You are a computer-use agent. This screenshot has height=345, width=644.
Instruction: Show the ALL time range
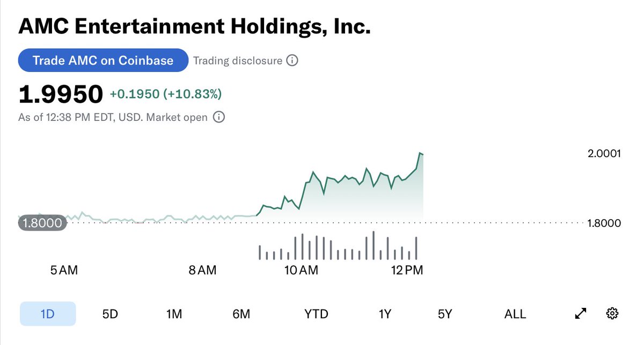tap(515, 314)
